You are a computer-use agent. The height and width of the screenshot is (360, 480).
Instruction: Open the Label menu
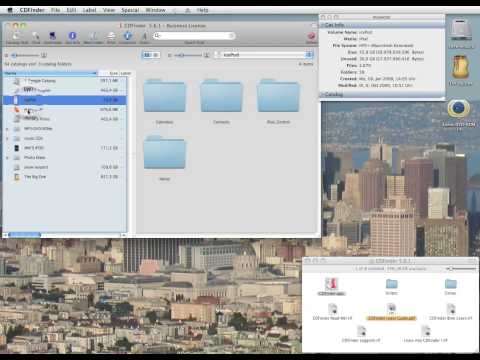point(89,10)
